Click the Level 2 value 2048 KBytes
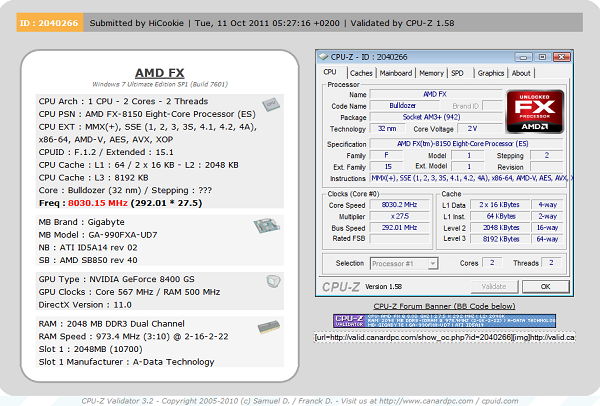This screenshot has height=406, width=600. coord(499,228)
